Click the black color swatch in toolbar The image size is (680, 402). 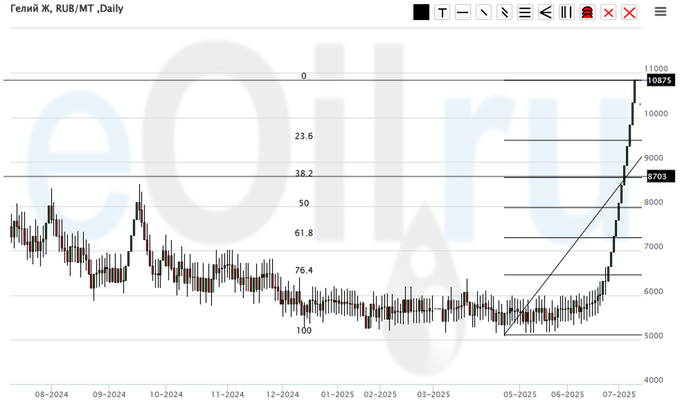(421, 12)
